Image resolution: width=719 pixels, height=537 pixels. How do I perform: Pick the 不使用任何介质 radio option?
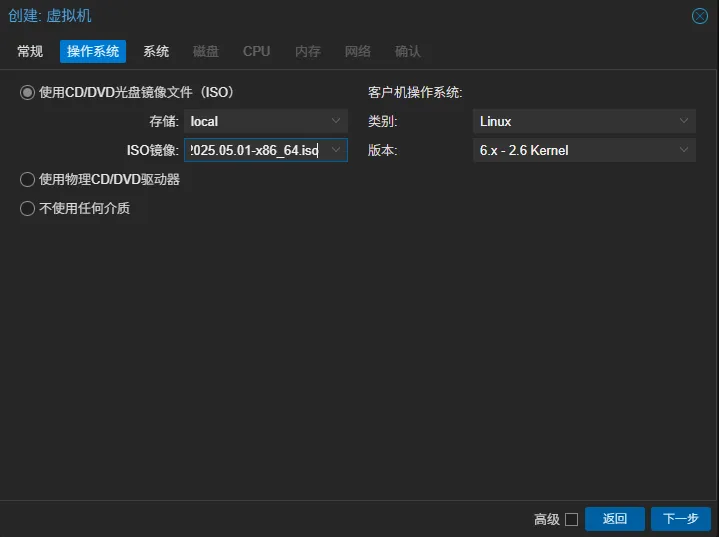click(x=28, y=209)
